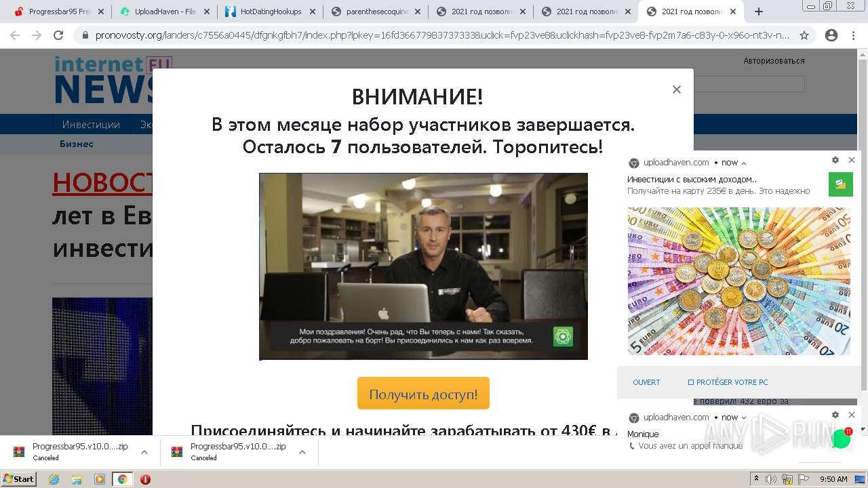Click the green WhatsApp-style icon with badge
Image resolution: width=868 pixels, height=488 pixels.
click(842, 438)
